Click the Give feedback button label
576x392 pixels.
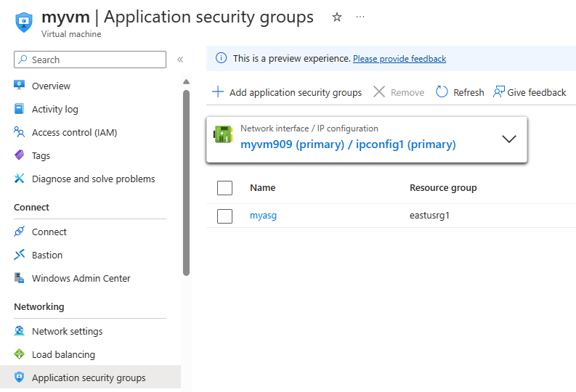pos(537,92)
